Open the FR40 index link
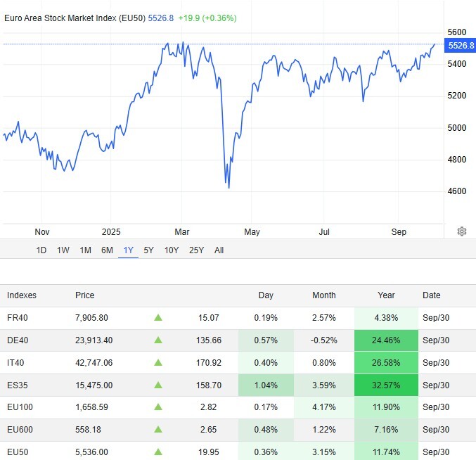The height and width of the screenshot is (460, 476). point(18,318)
